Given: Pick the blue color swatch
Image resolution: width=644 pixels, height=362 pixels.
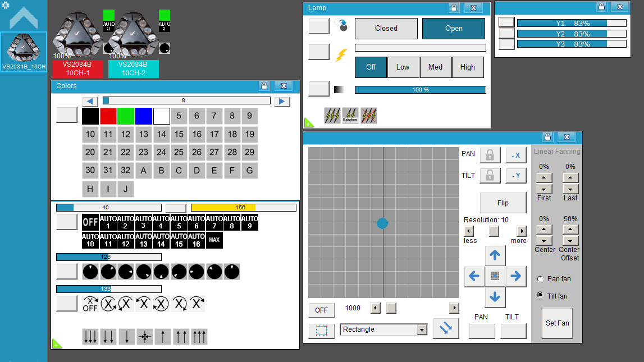Looking at the screenshot, I should coord(144,116).
